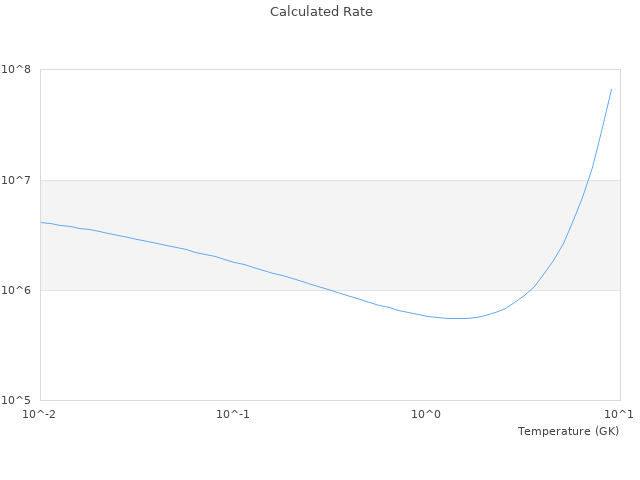The width and height of the screenshot is (640, 480).
Task: Click the 10^8 y-axis label
Action: point(19,70)
